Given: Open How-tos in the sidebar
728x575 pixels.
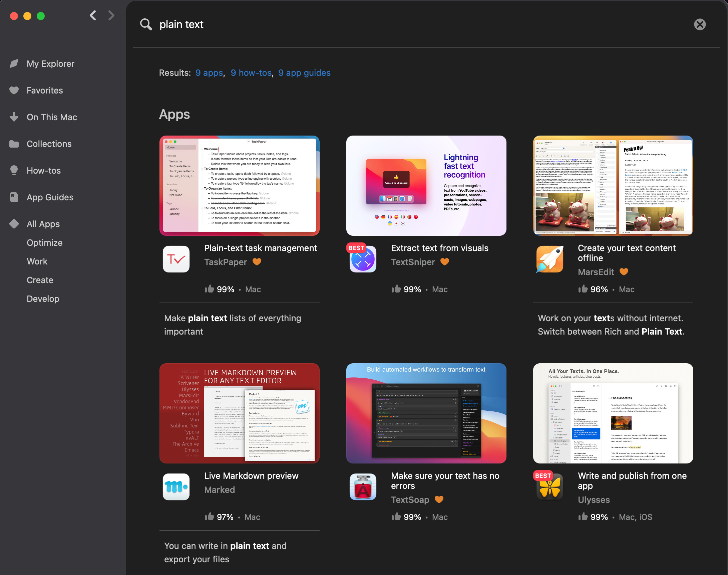Looking at the screenshot, I should 44,170.
